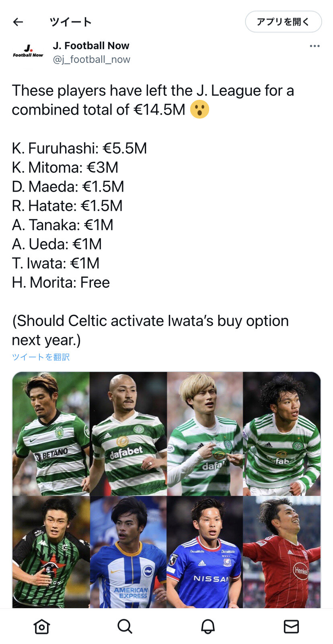Screen dimensions: 333x644
Task: Tap the @j_football_now handle
Action: [x=91, y=60]
